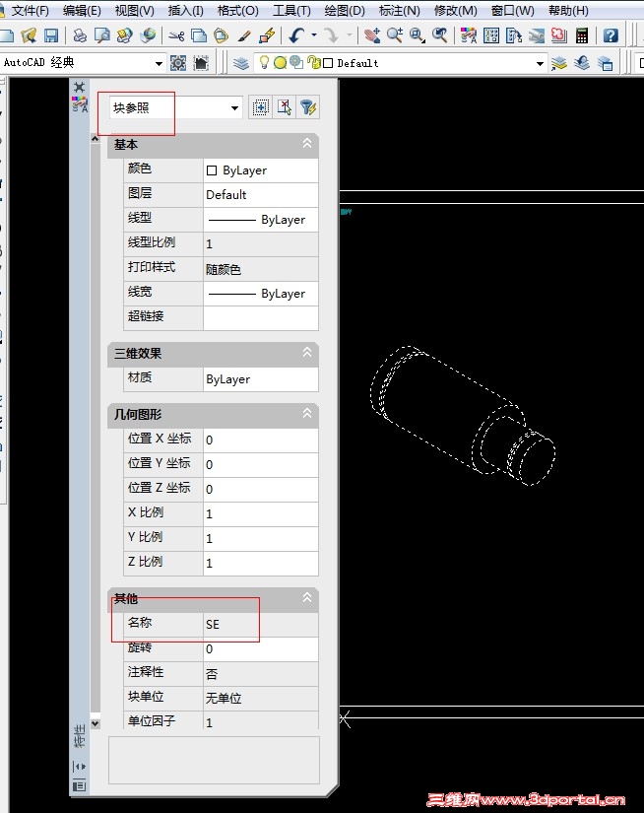Screen dimensions: 644x813
Task: Open Help question mark icon
Action: coord(611,35)
